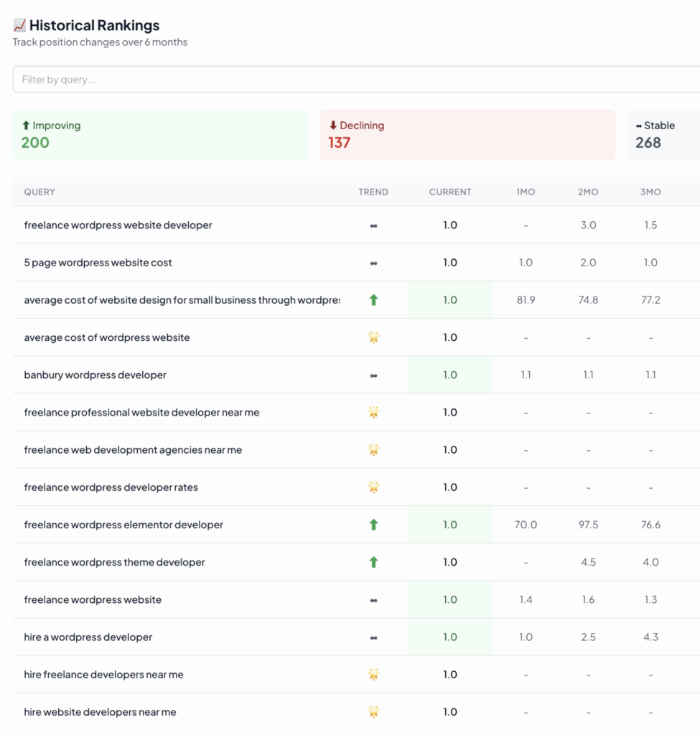700x735 pixels.
Task: Click the Historical Rankings chart icon
Action: tap(18, 24)
